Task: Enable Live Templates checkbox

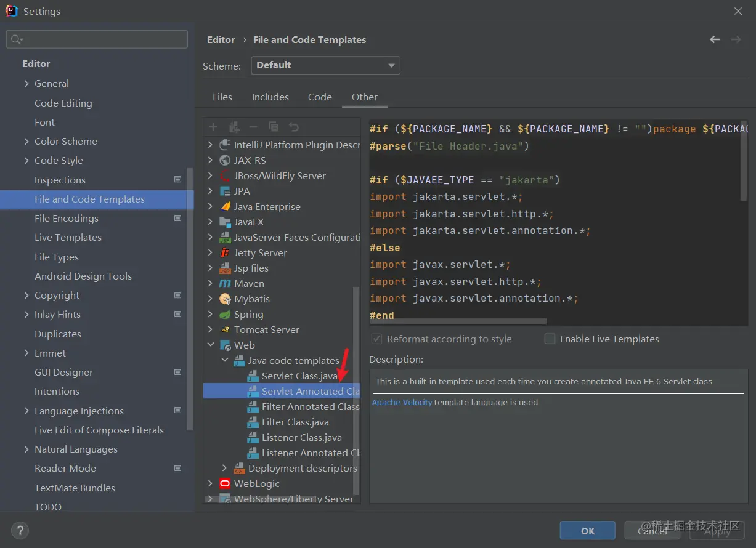Action: (x=550, y=339)
